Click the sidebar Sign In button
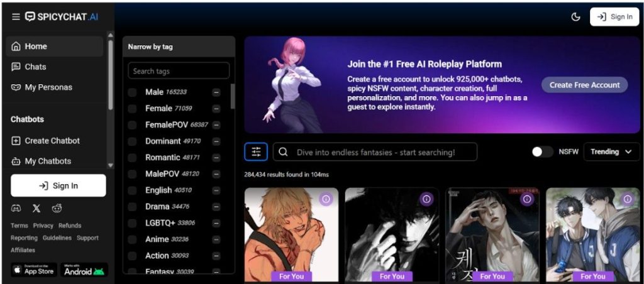This screenshot has width=644, height=284. coord(58,185)
